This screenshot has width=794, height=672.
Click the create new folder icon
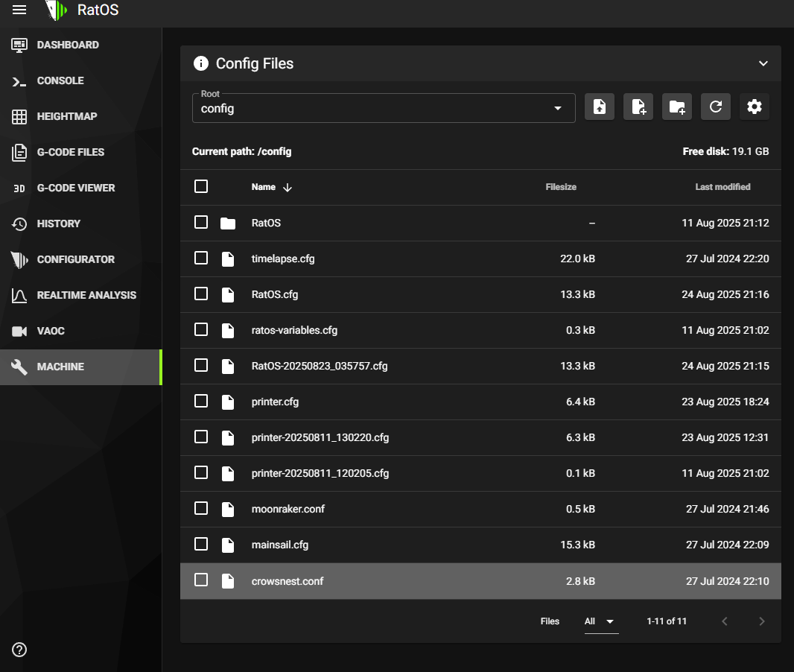677,107
